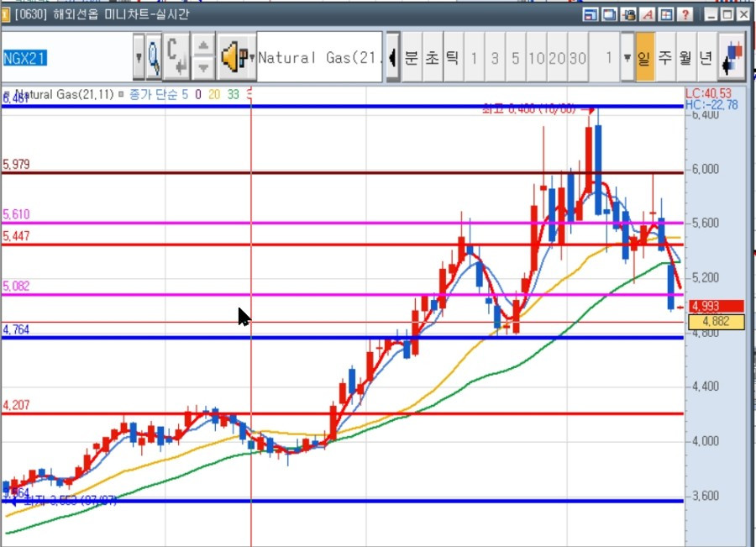The width and height of the screenshot is (756, 547).
Task: Click the 4,764 blue line label
Action: coord(16,330)
